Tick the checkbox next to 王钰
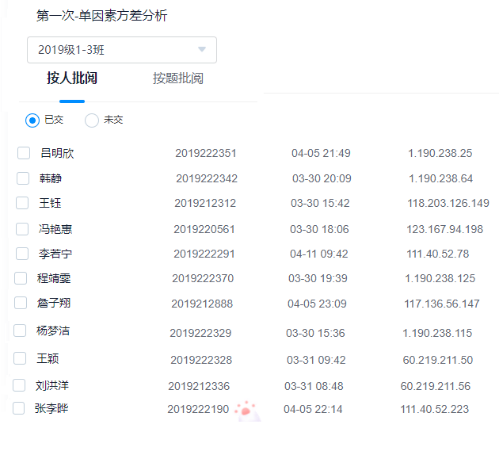 tap(22, 203)
